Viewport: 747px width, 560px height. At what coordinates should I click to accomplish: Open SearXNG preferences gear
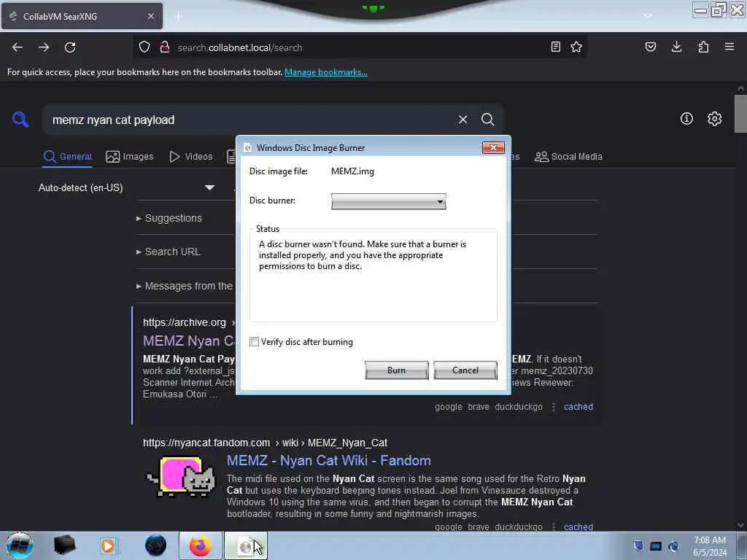[714, 119]
